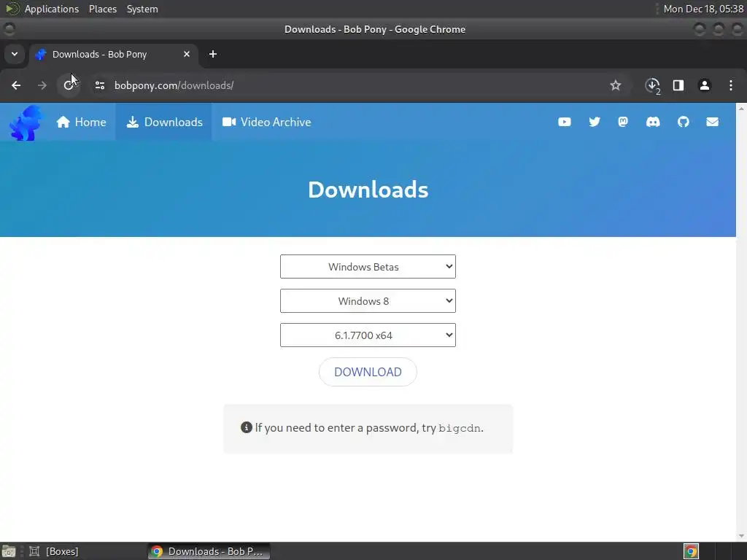Open the System menu
The image size is (747, 560).
pos(142,9)
